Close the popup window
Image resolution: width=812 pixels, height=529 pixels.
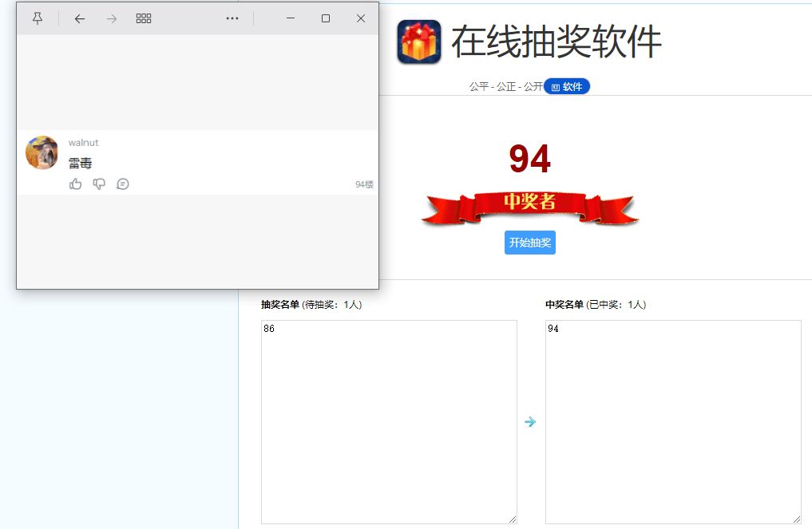(x=361, y=18)
